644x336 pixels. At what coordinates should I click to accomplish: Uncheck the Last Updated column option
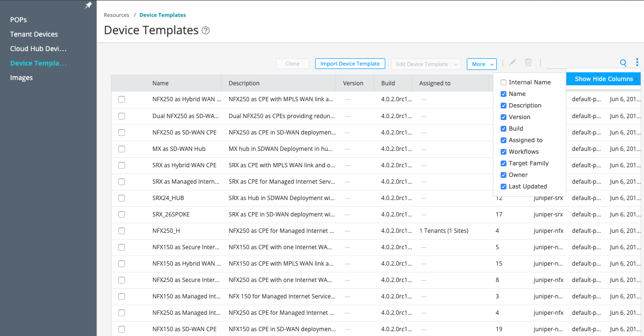tap(504, 186)
